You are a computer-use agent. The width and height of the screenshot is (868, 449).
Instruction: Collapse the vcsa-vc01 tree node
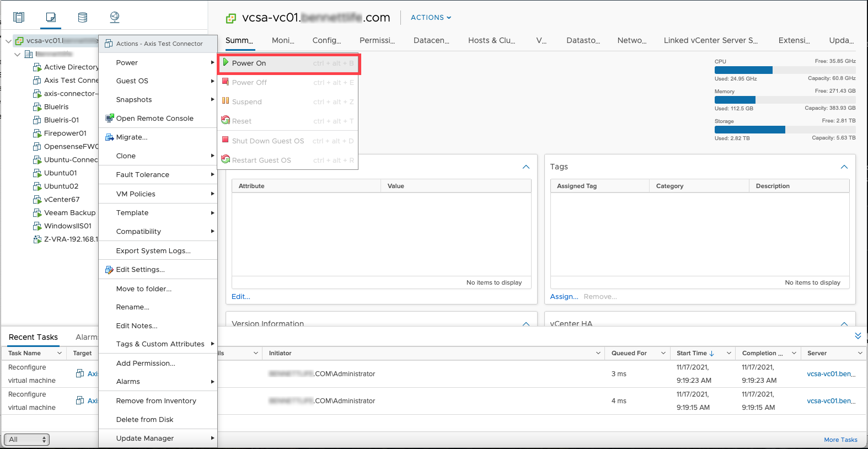pos(8,41)
